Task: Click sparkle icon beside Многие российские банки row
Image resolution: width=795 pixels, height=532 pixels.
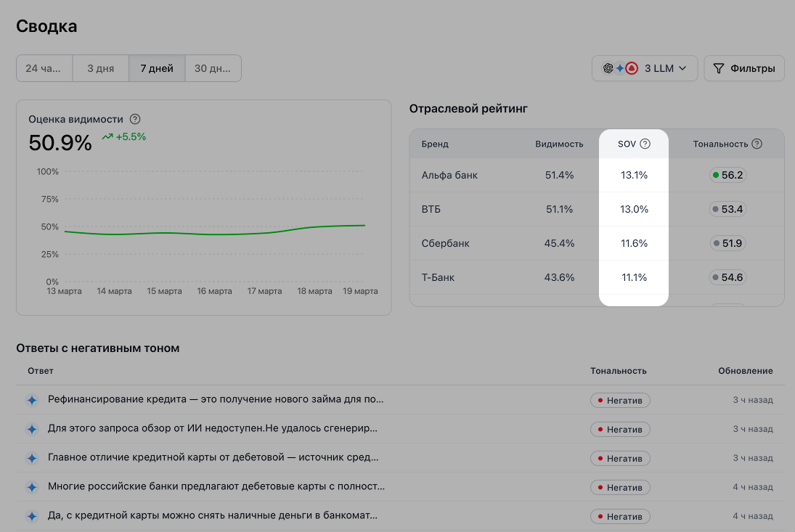Action: pos(32,487)
